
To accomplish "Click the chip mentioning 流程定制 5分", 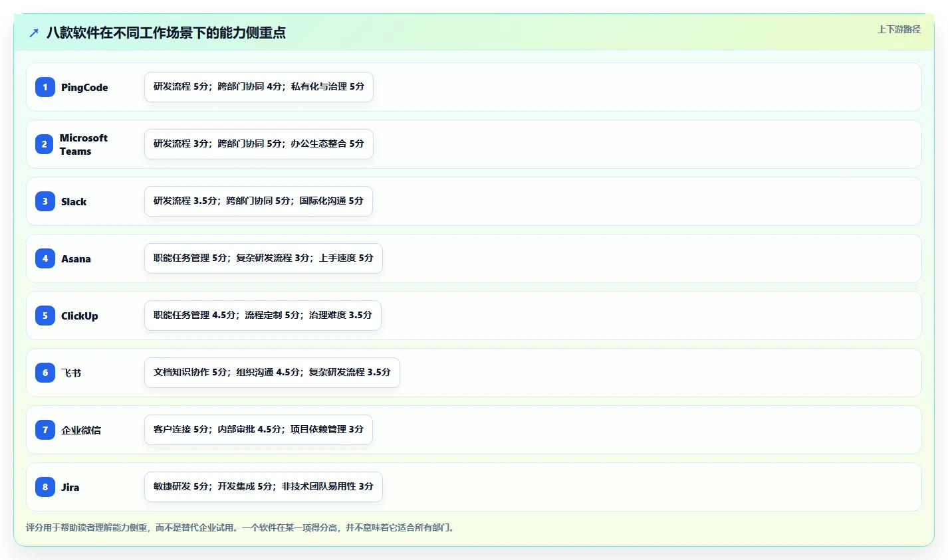I will coord(263,316).
